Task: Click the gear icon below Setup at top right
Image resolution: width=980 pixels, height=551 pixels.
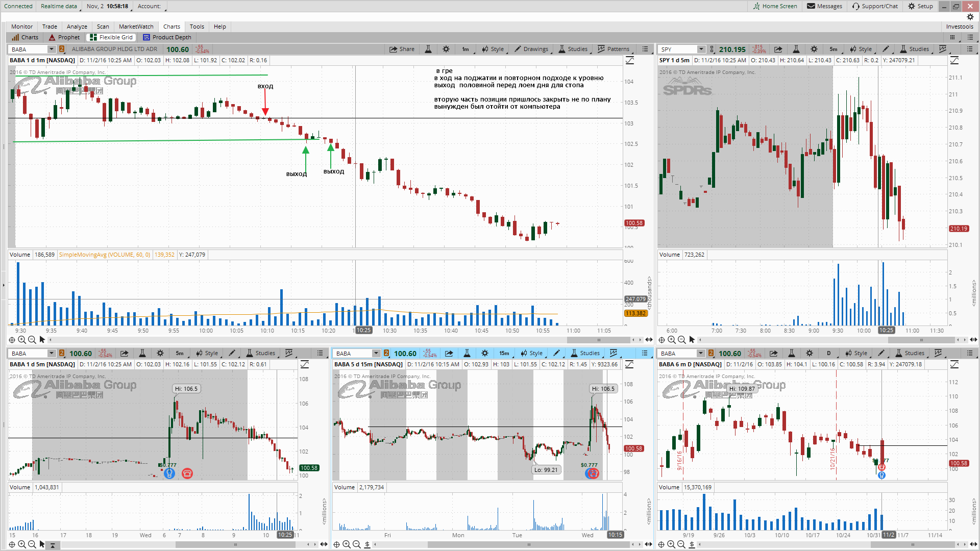Action: [x=970, y=17]
